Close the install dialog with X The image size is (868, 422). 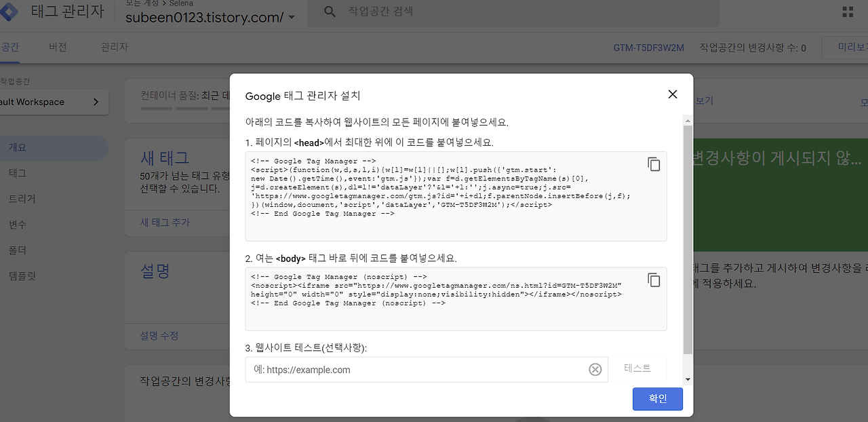click(673, 94)
